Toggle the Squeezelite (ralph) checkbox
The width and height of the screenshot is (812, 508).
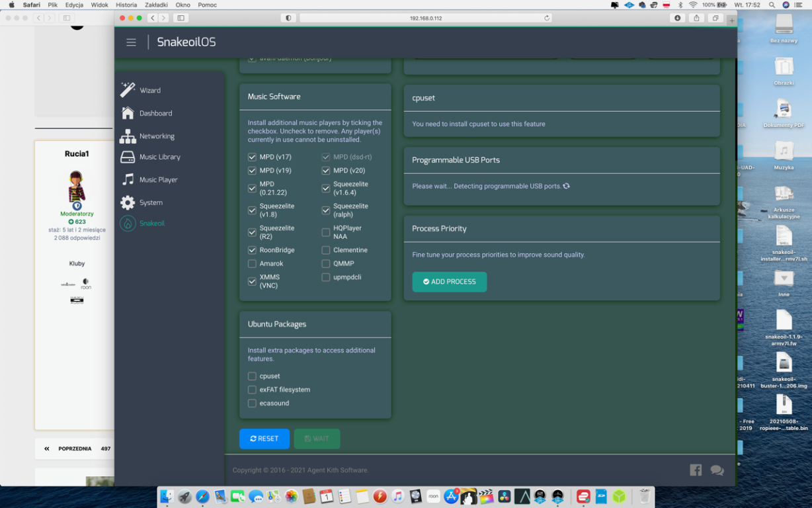[x=326, y=210]
